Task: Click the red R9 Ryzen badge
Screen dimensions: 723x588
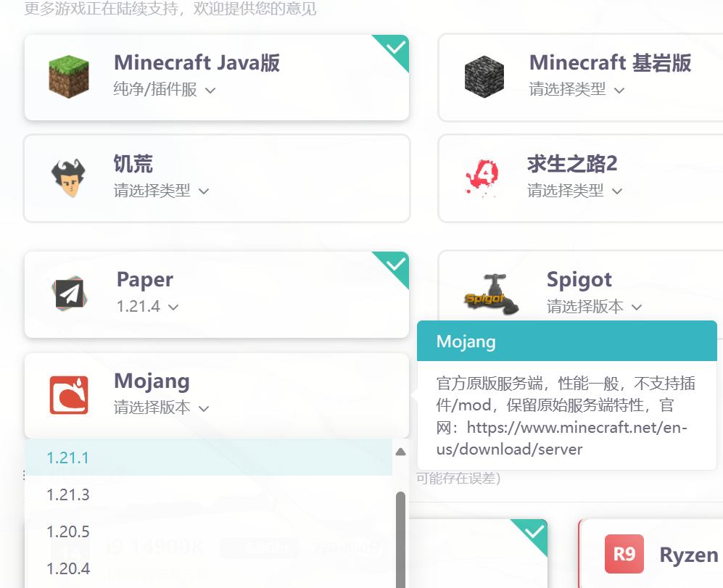Action: [624, 554]
